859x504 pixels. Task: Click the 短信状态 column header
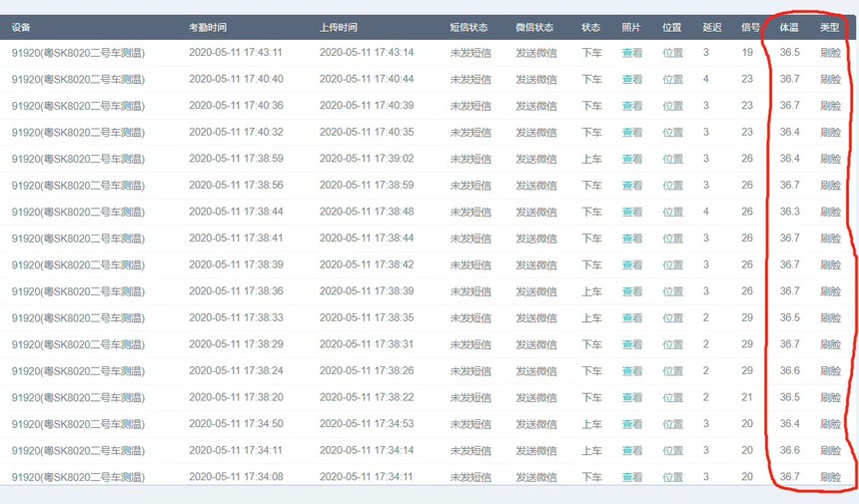tap(468, 27)
